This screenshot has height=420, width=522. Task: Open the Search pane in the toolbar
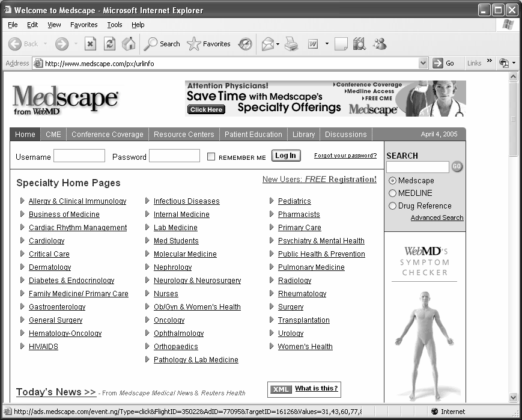coord(162,44)
